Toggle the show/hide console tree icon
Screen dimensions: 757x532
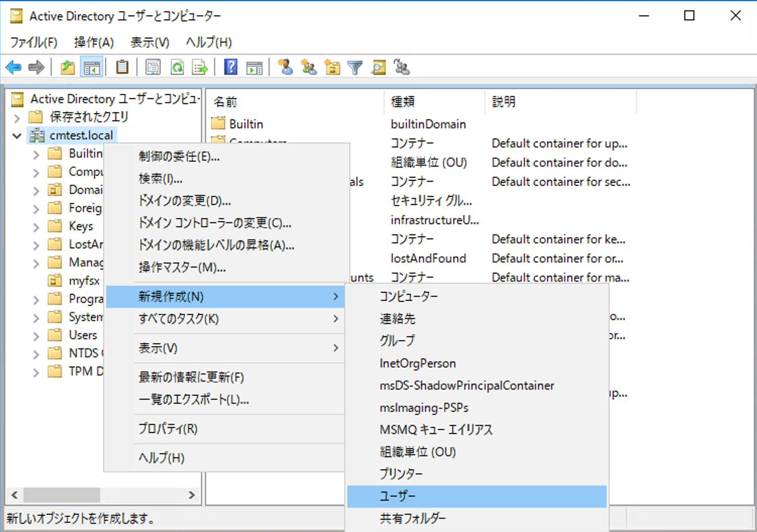coord(92,67)
